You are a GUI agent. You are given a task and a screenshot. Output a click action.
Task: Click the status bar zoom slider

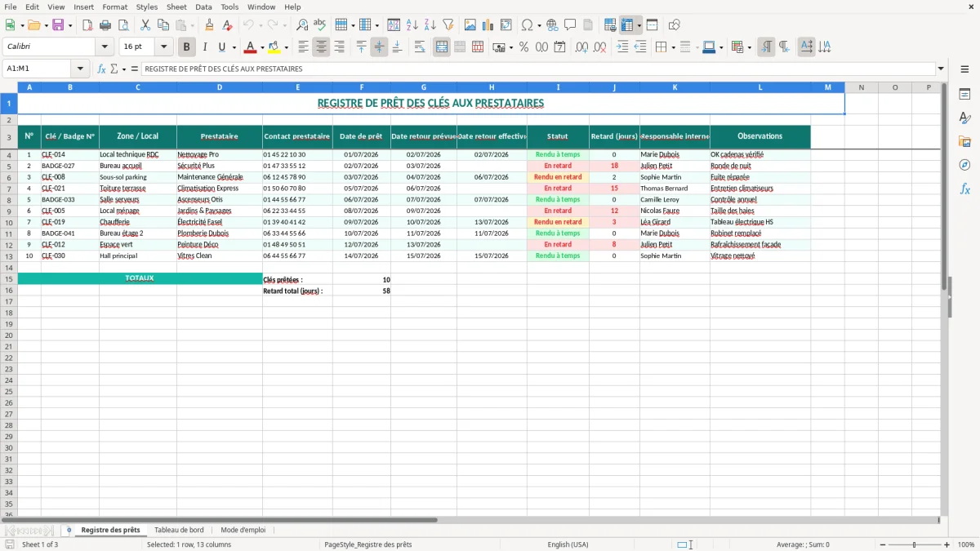[x=915, y=544]
